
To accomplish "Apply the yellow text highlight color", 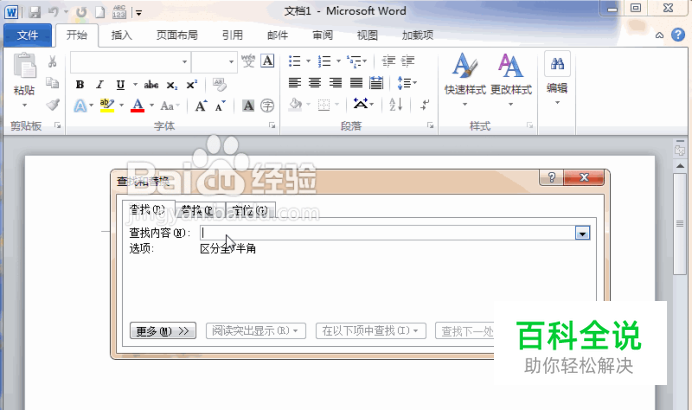I will [107, 105].
